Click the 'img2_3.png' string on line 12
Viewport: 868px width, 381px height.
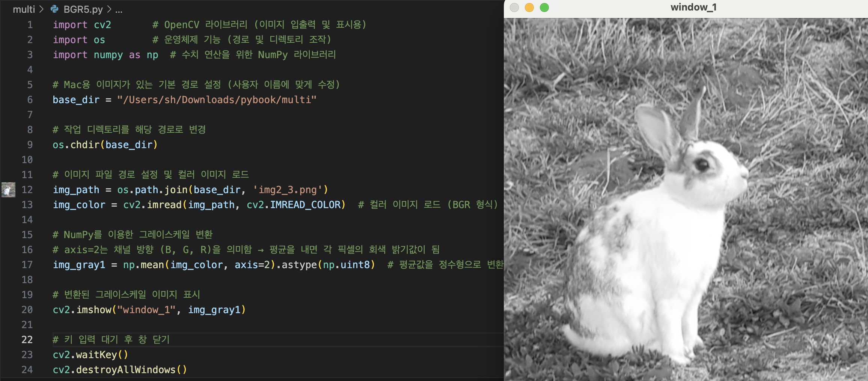(288, 190)
